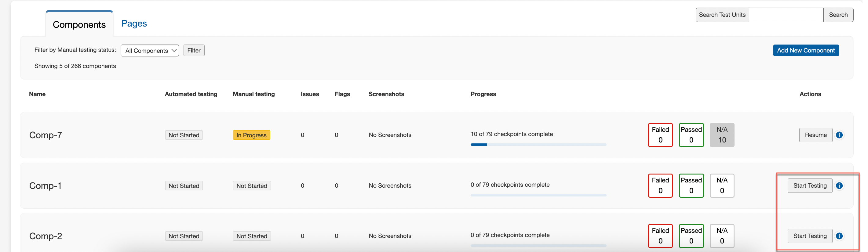Focus the Search Test Units input field
Image resolution: width=868 pixels, height=252 pixels.
pyautogui.click(x=786, y=15)
